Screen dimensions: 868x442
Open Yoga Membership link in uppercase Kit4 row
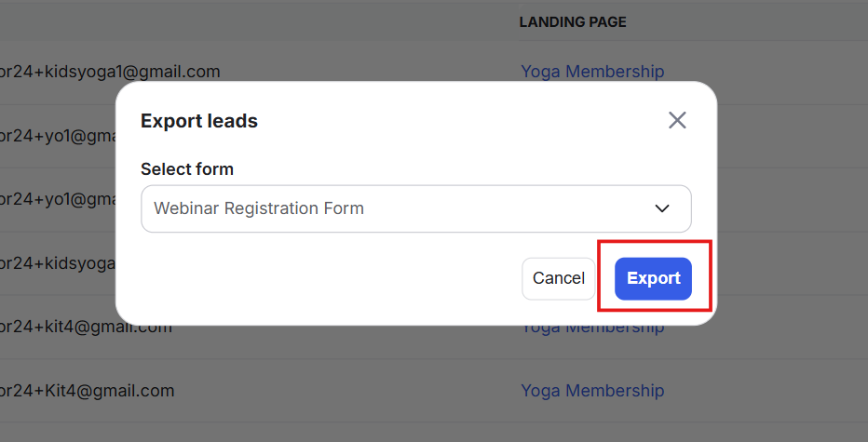point(592,391)
